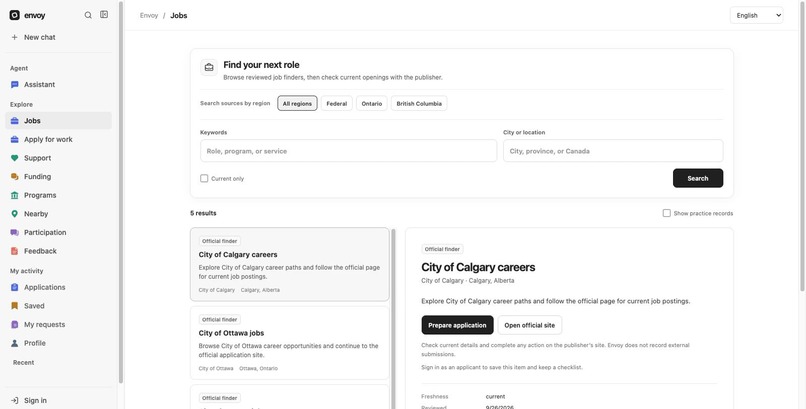This screenshot has width=806, height=409.
Task: Click the Nearby map pin icon
Action: [14, 214]
